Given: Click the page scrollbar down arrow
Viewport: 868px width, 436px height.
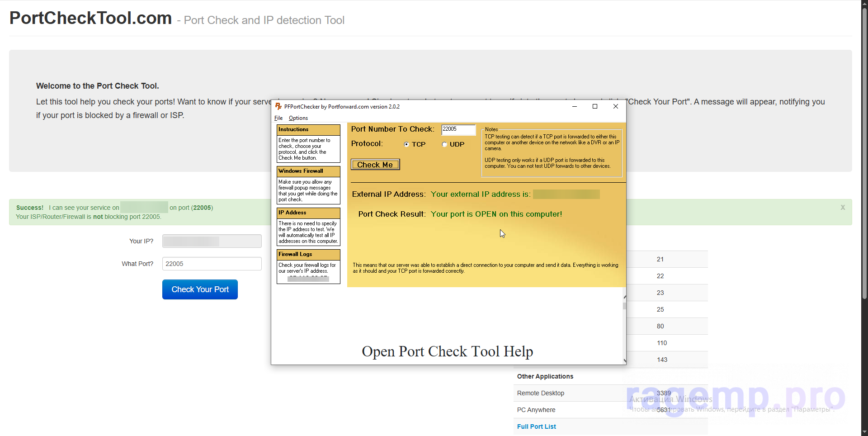Looking at the screenshot, I should [864, 432].
